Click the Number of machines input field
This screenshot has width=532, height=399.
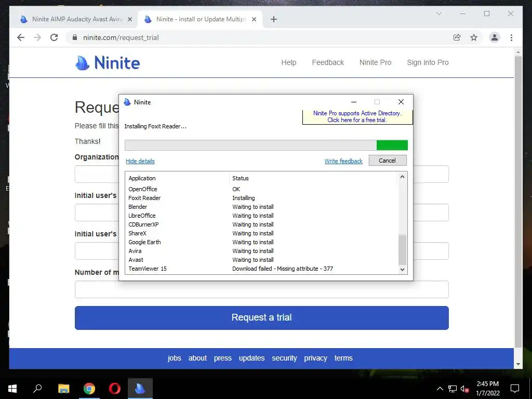point(262,289)
